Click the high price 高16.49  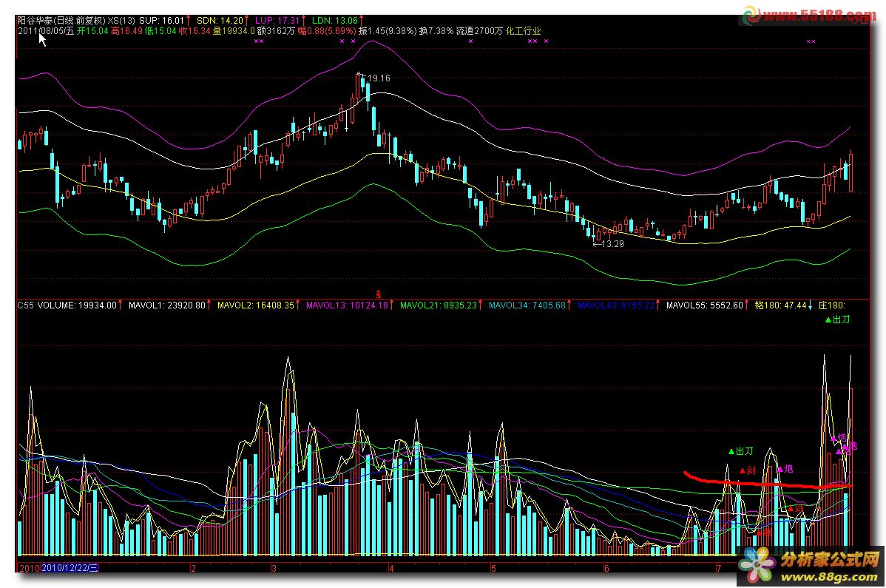click(x=126, y=31)
